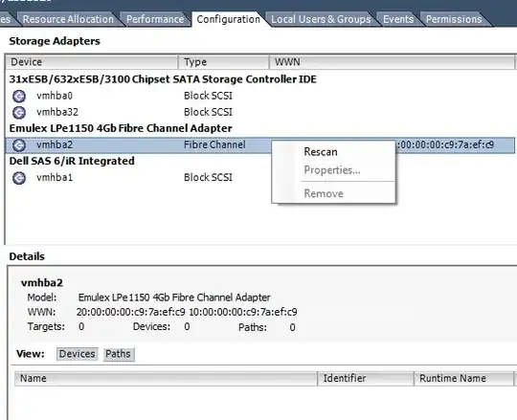Select the vmhba2 Fibre Channel row name

point(55,144)
